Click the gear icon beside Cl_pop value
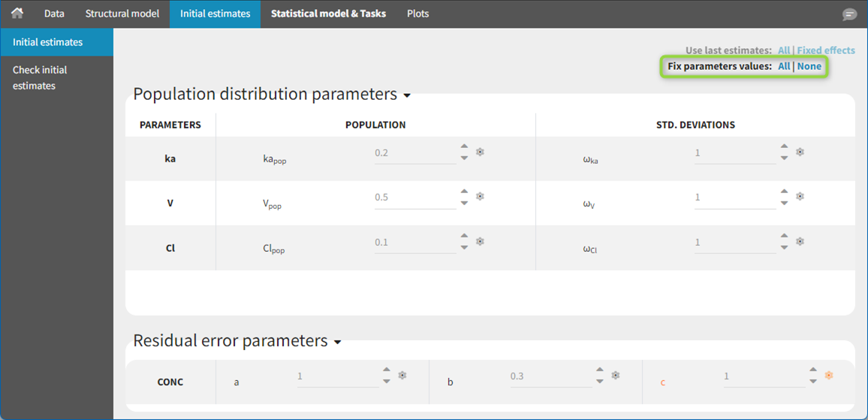The width and height of the screenshot is (868, 420). pyautogui.click(x=481, y=242)
